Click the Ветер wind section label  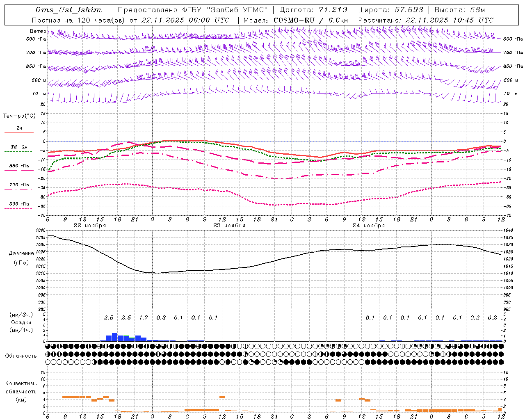click(38, 31)
